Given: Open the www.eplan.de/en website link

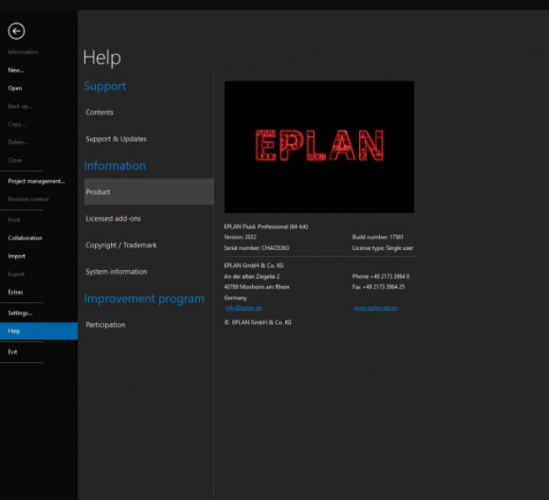Looking at the screenshot, I should pos(376,308).
